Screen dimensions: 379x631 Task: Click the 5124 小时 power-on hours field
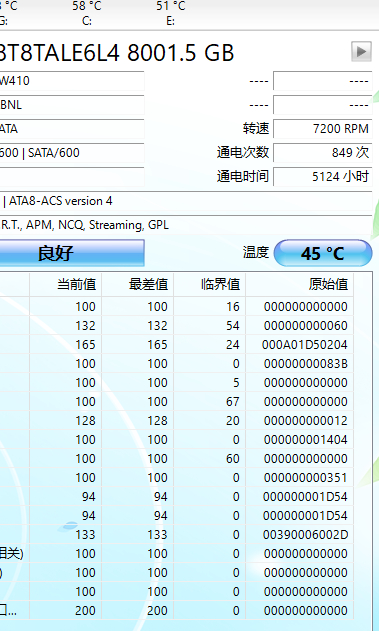[x=323, y=176]
